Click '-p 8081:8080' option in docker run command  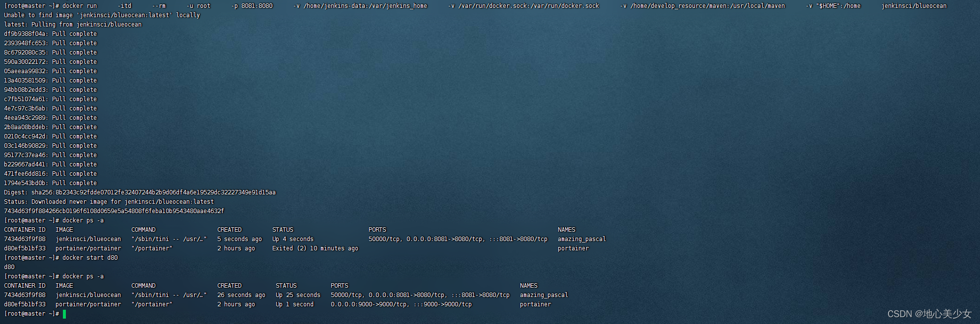click(x=252, y=6)
